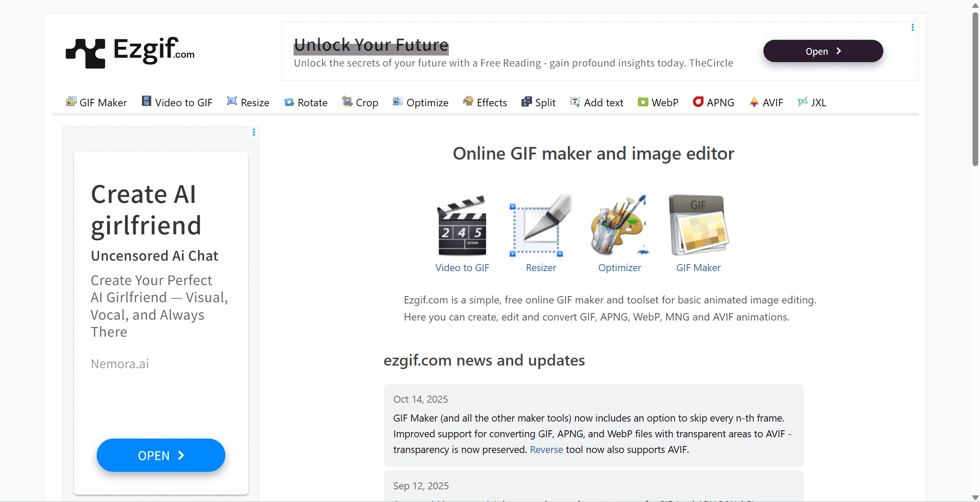
Task: Open the Crop tool in the navigation bar
Action: coord(360,102)
